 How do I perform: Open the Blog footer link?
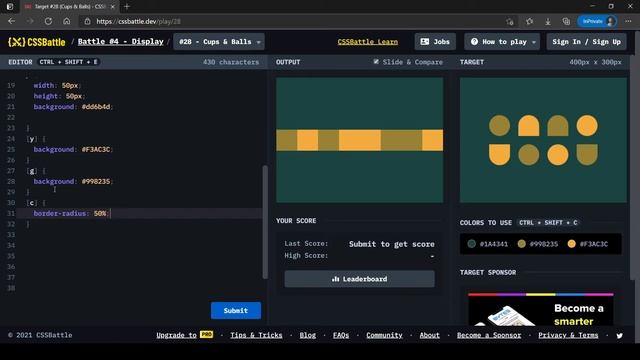click(307, 335)
